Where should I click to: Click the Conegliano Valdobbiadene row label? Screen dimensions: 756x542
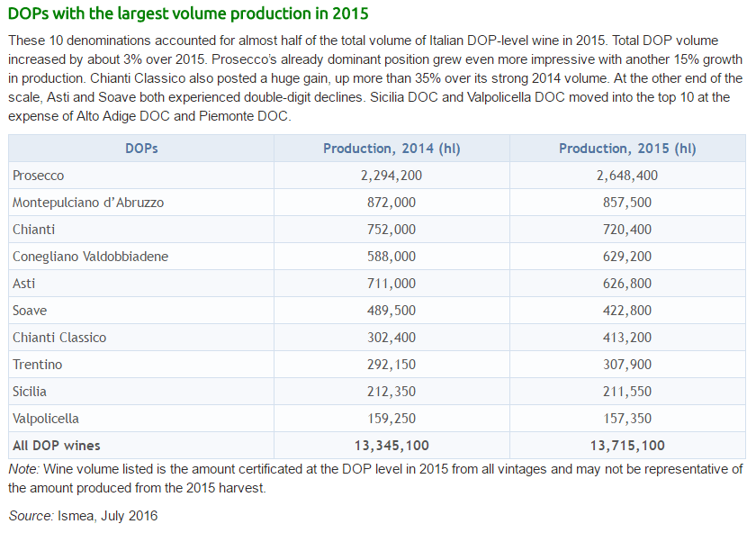[x=90, y=257]
